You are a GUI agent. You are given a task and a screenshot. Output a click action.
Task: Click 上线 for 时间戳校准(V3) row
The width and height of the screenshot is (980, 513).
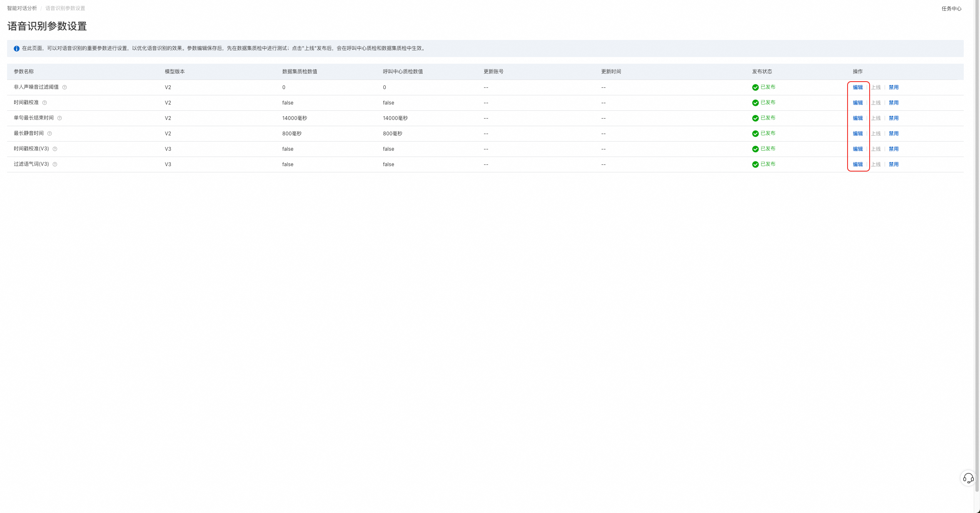(x=876, y=149)
